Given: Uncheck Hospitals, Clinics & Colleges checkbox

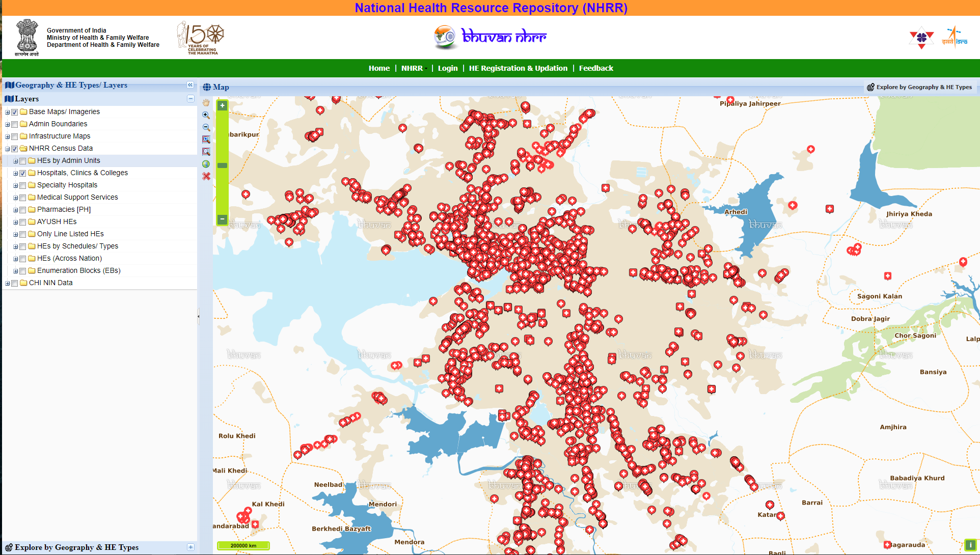Looking at the screenshot, I should pos(23,173).
